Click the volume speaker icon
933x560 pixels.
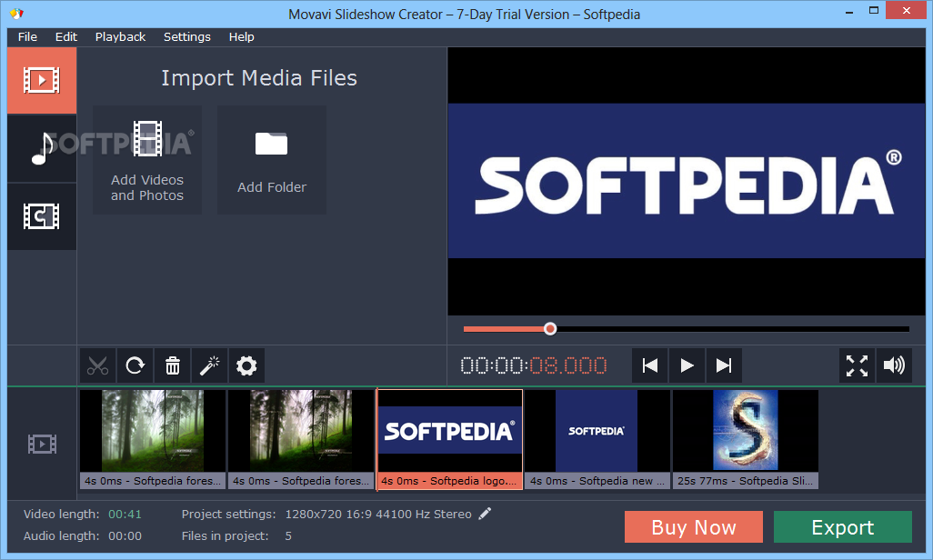pyautogui.click(x=894, y=365)
